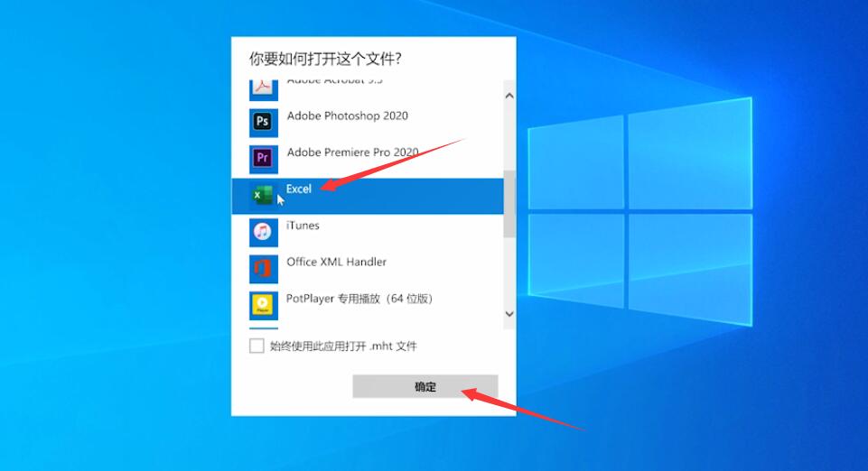Choose the Office XML Handler text
The width and height of the screenshot is (868, 471).
337,262
